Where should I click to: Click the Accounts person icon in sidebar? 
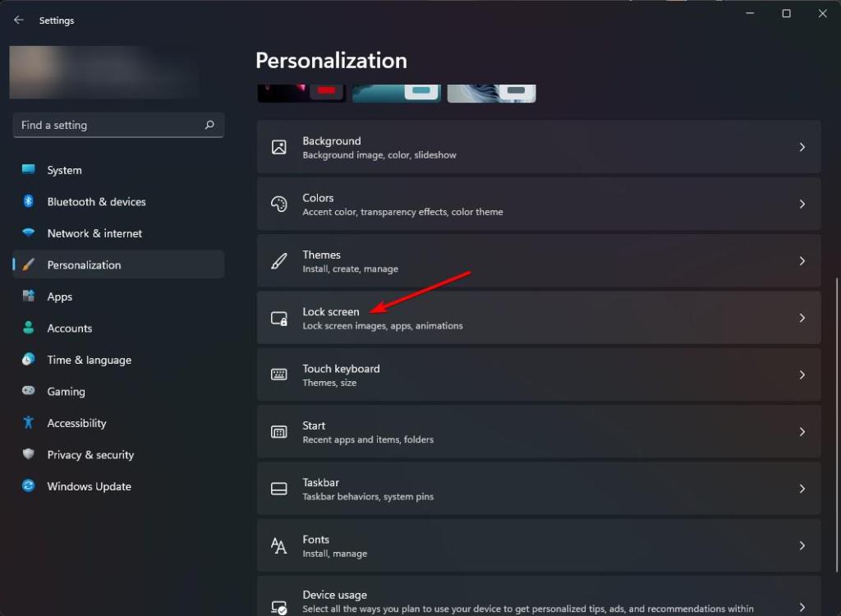click(x=29, y=328)
